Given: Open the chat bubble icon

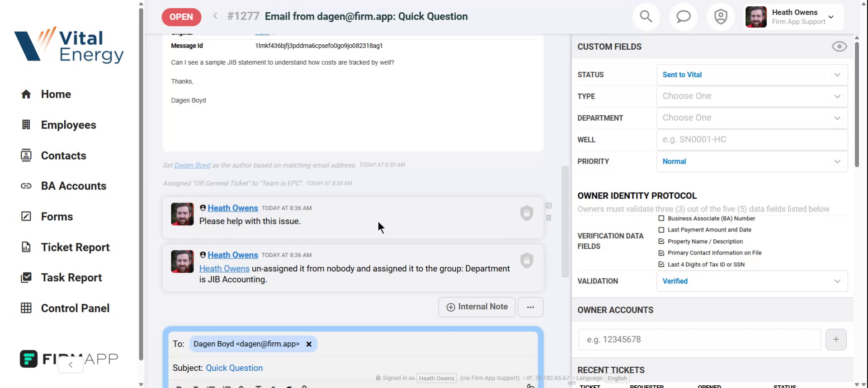Looking at the screenshot, I should click(683, 17).
